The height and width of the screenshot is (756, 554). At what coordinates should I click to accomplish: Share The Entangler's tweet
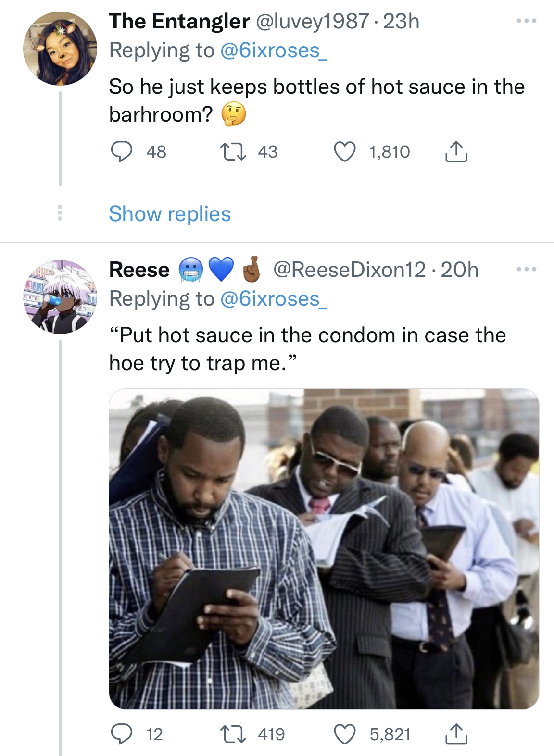pos(455,152)
